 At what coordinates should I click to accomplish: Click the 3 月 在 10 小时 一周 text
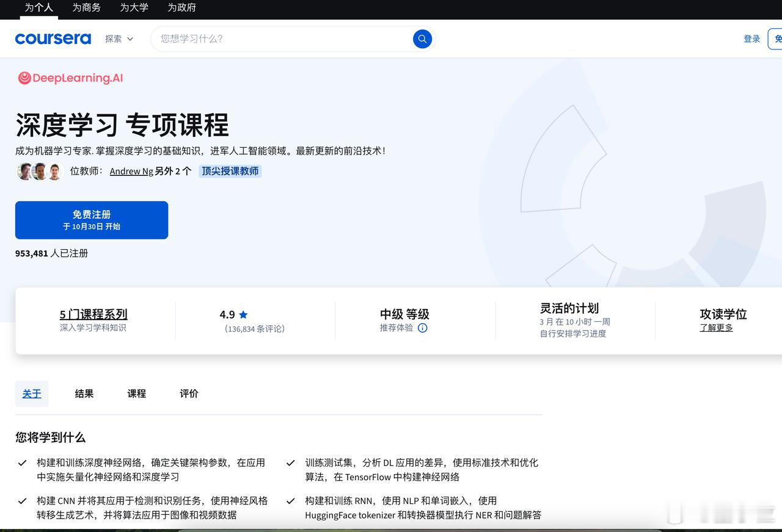click(x=575, y=322)
